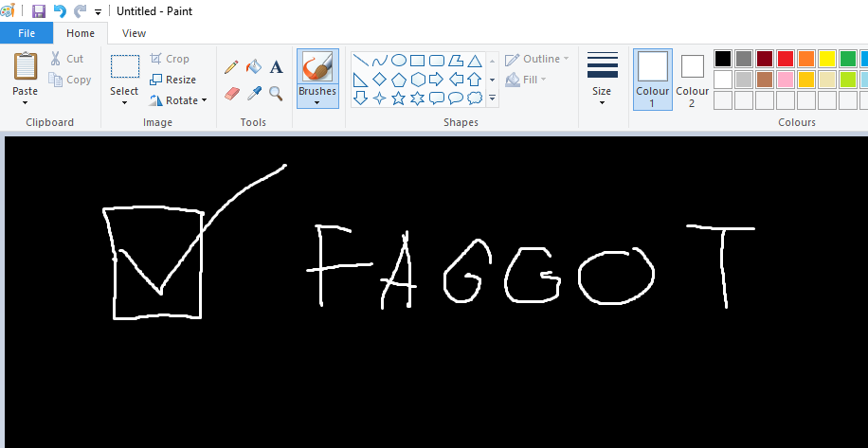Open the line Size dropdown
Screen dimensions: 868x448
point(603,80)
